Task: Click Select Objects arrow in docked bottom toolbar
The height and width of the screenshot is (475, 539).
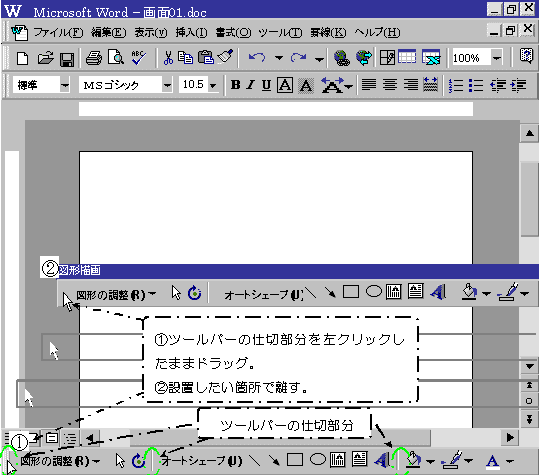Action: coord(120,461)
